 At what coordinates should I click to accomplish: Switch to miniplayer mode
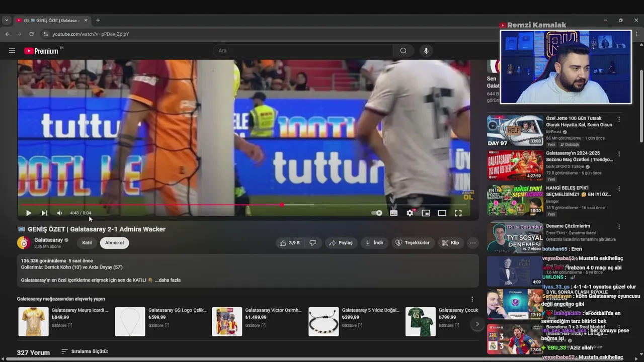[426, 213]
